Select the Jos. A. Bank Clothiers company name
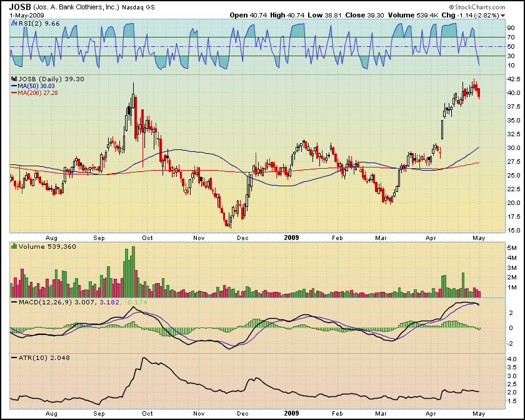This screenshot has height=420, width=525. tap(76, 7)
